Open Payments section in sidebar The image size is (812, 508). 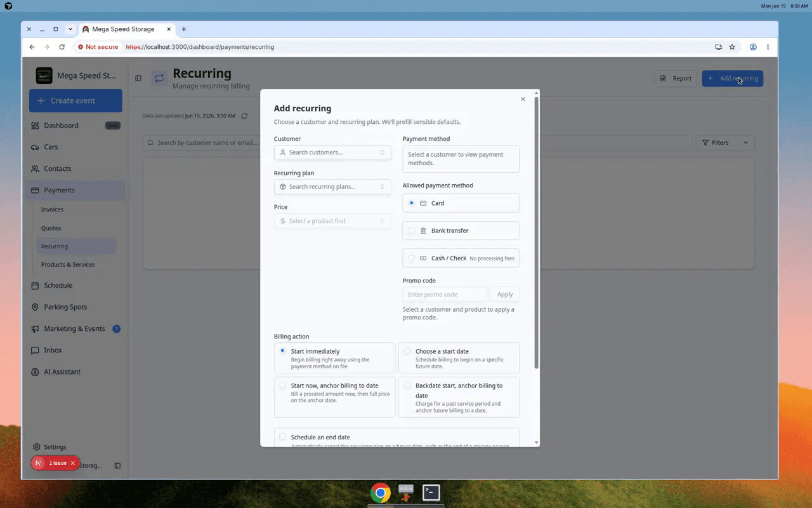(x=75, y=190)
